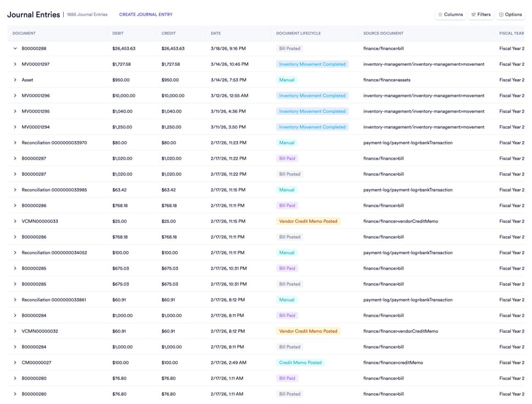Image resolution: width=532 pixels, height=404 pixels.
Task: Click the Document Lifecycle column header
Action: point(298,33)
